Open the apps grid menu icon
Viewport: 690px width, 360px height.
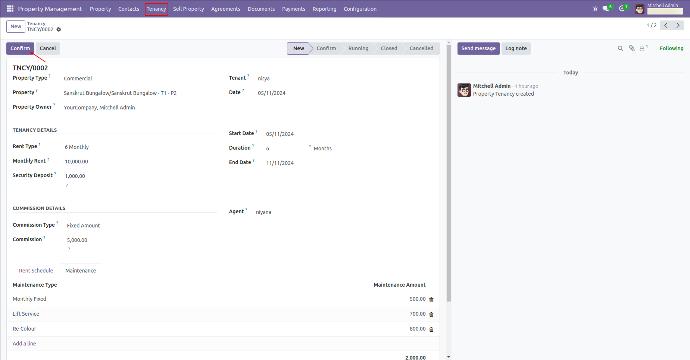coord(10,8)
